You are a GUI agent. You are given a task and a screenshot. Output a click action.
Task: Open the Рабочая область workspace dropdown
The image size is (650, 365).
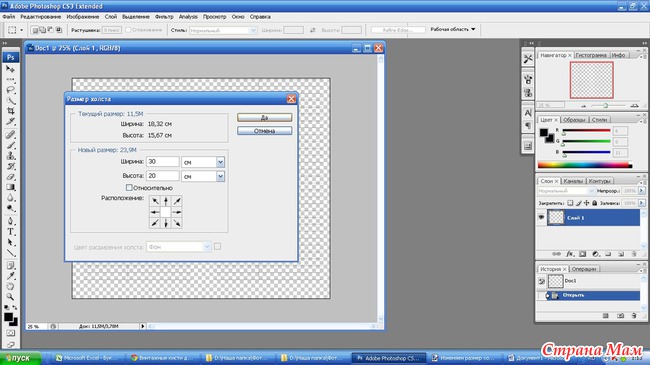pyautogui.click(x=453, y=29)
